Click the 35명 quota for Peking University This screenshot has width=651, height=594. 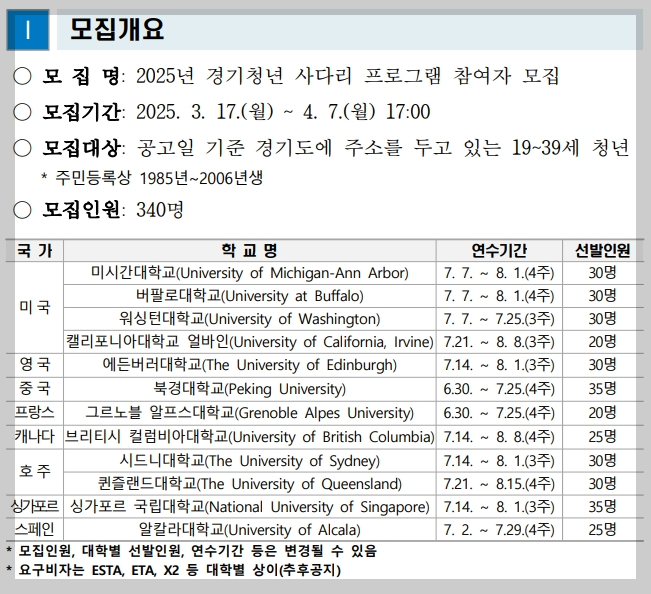click(602, 389)
